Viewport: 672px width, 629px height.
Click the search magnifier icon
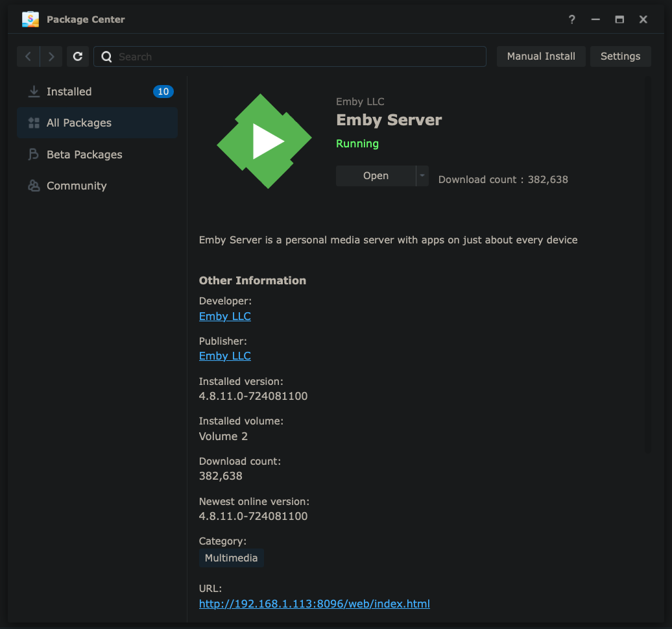tap(107, 56)
